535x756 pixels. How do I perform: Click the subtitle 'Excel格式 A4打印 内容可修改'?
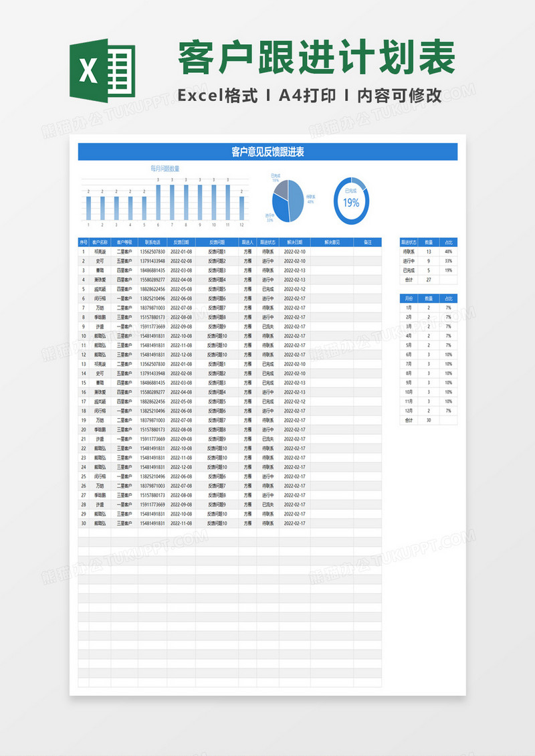pos(310,96)
